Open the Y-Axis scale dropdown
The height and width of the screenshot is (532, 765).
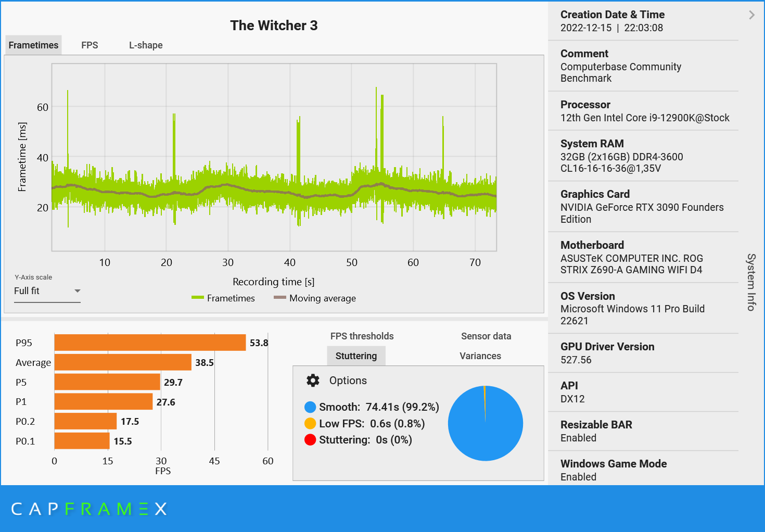tap(77, 291)
